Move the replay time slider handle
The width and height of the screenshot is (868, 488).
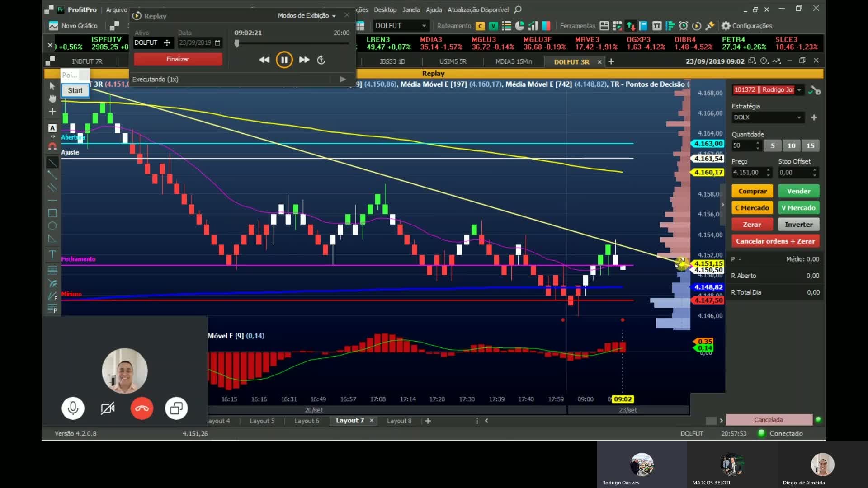click(x=237, y=43)
